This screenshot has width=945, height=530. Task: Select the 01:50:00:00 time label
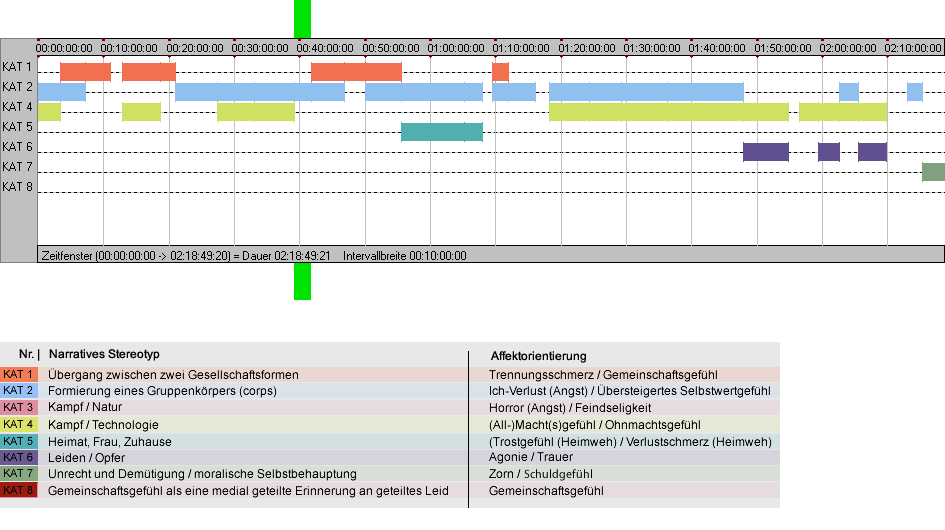pos(783,48)
